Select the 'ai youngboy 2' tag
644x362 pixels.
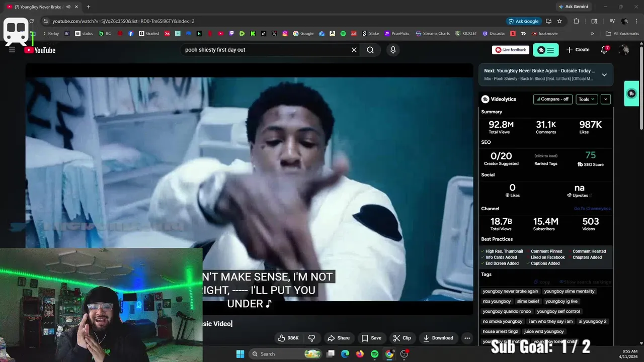click(x=592, y=321)
